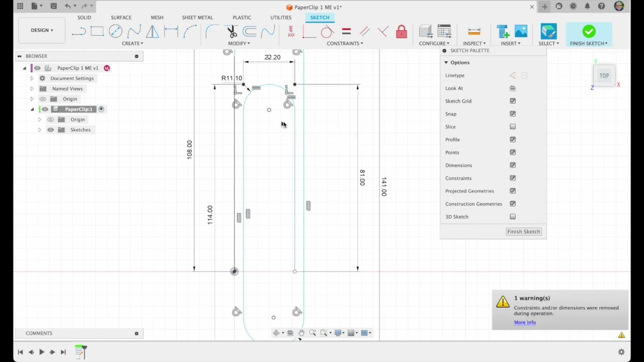Click the timeline sketch feature icon
Viewport: 644px width, 362px height.
[80, 352]
